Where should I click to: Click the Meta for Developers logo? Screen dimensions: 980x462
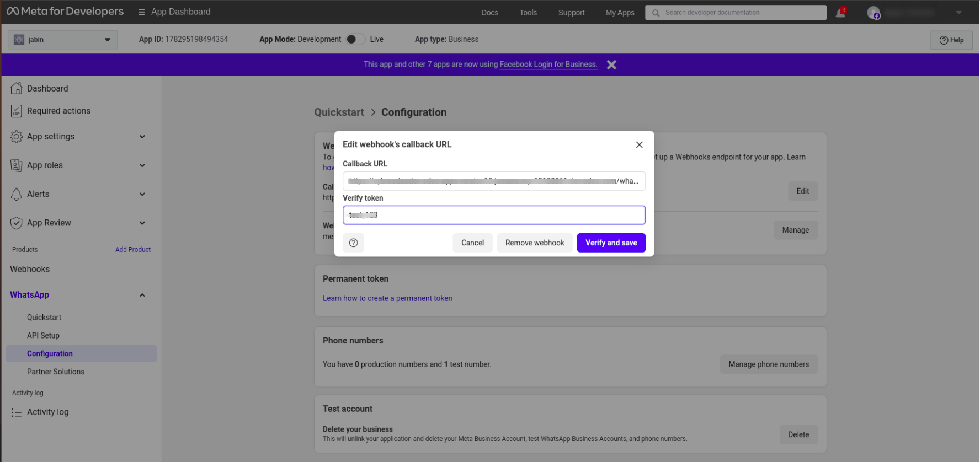[x=65, y=12]
